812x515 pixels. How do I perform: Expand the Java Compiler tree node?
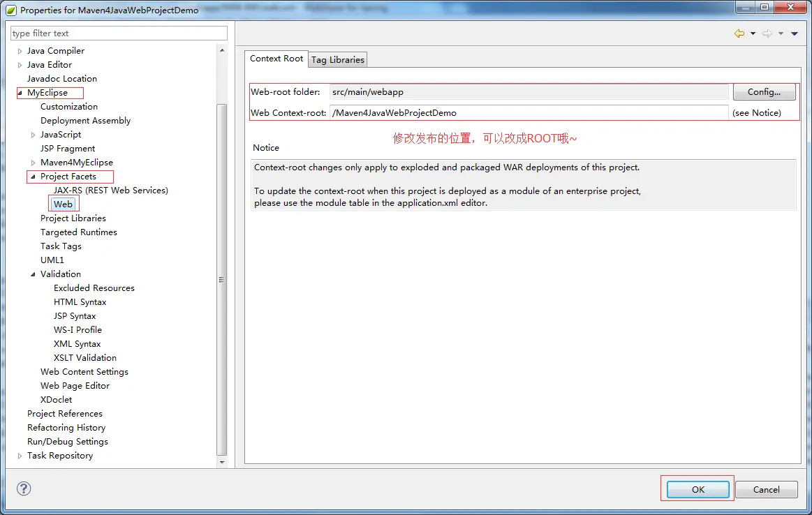pyautogui.click(x=20, y=51)
